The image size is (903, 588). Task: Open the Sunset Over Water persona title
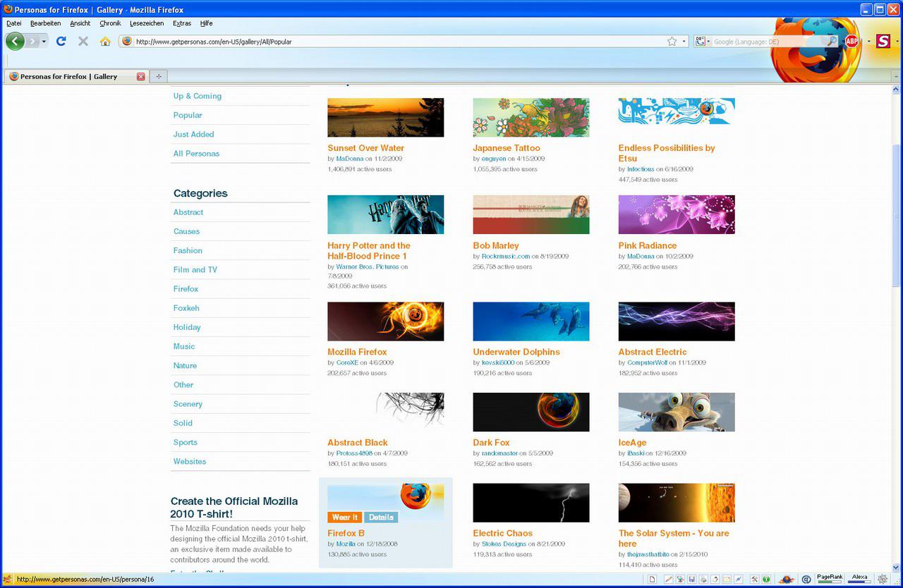pyautogui.click(x=366, y=148)
